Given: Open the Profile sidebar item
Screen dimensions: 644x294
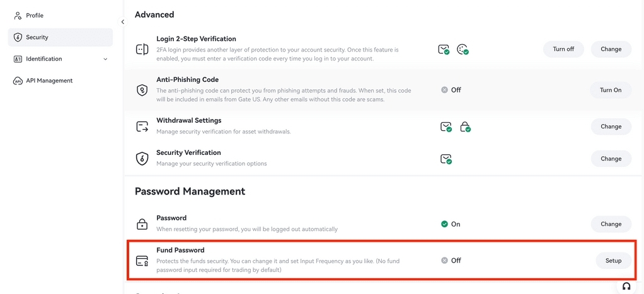Looking at the screenshot, I should pos(35,15).
